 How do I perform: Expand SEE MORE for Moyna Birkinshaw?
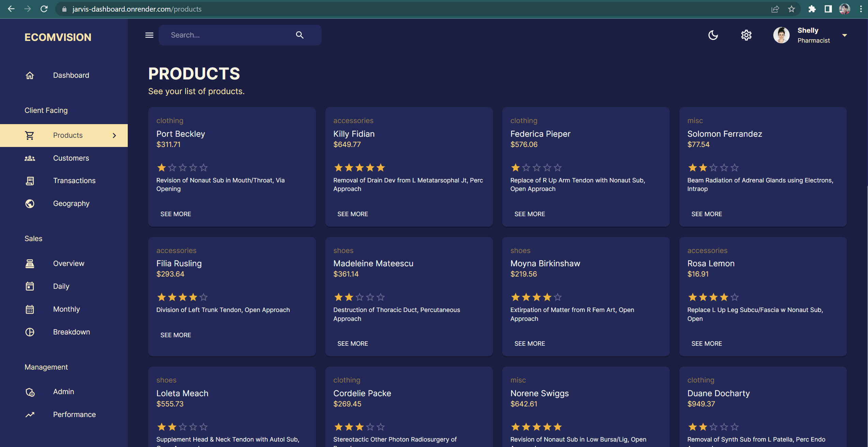(x=530, y=344)
